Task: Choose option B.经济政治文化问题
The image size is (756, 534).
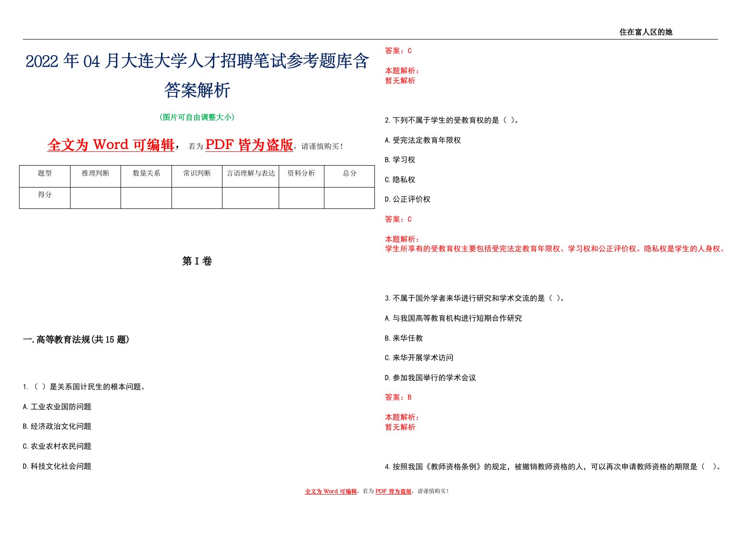Action: tap(57, 426)
